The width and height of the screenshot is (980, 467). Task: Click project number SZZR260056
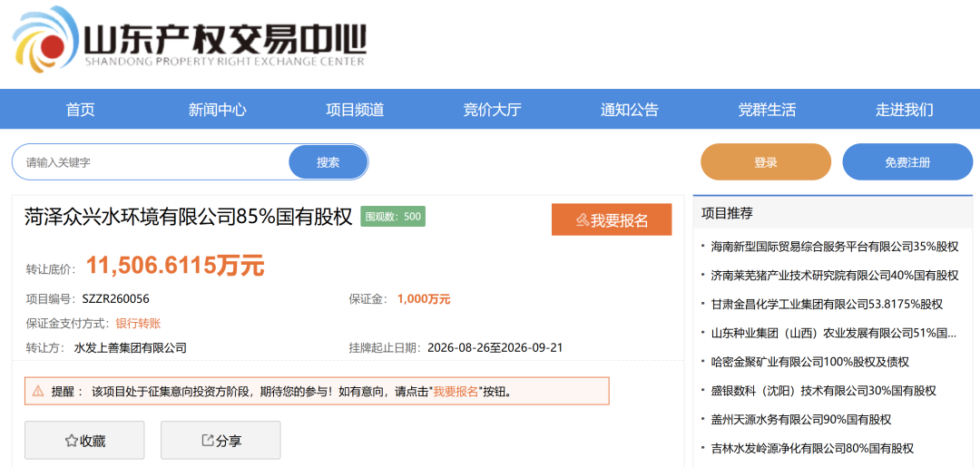click(x=115, y=299)
